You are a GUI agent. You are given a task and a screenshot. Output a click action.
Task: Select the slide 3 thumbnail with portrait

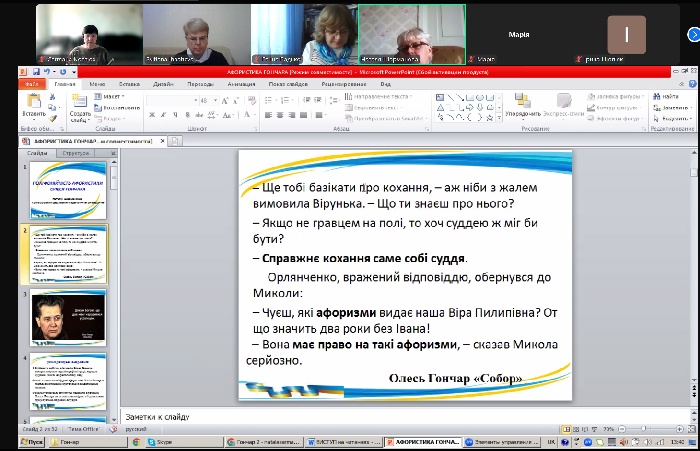(68, 315)
